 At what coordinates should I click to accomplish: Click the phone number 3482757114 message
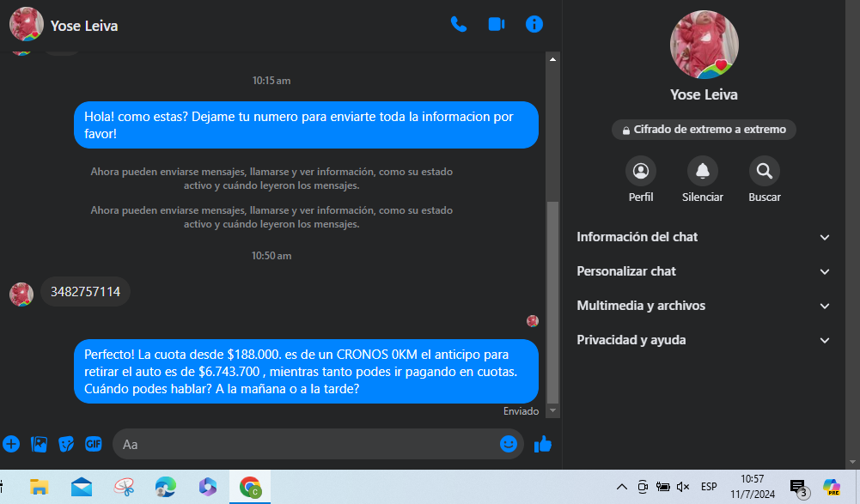click(86, 292)
